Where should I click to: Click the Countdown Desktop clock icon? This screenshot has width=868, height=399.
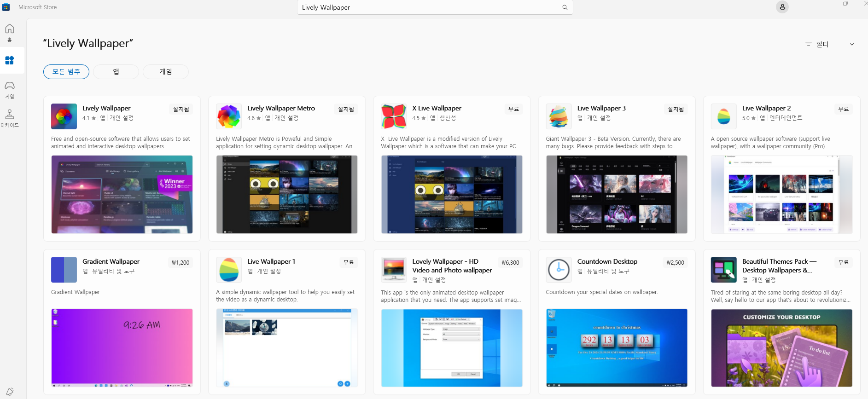pyautogui.click(x=559, y=270)
